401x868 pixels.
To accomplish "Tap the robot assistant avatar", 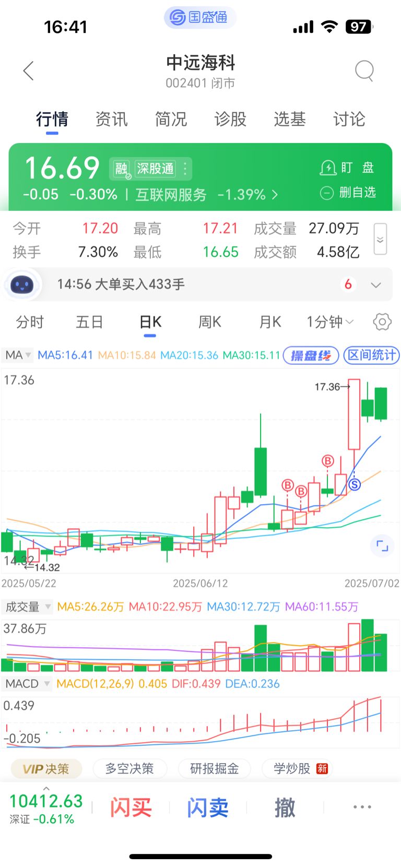I will [x=22, y=284].
